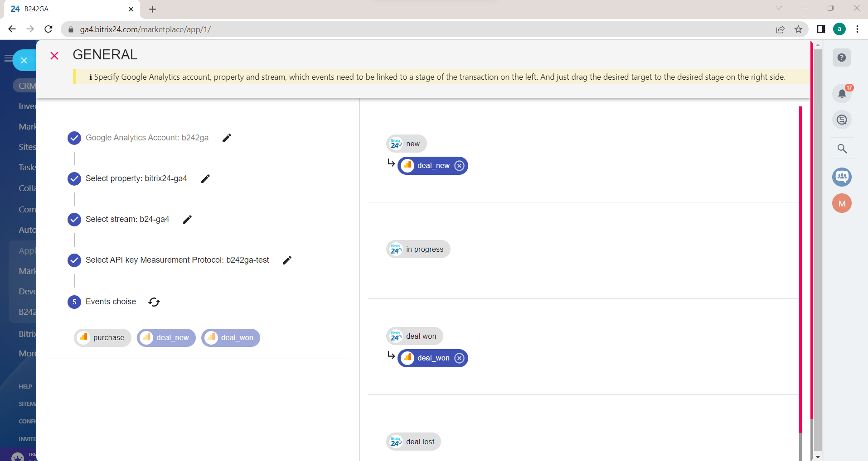Edit the Select stream setting
Viewport: 868px width, 461px height.
click(x=187, y=219)
